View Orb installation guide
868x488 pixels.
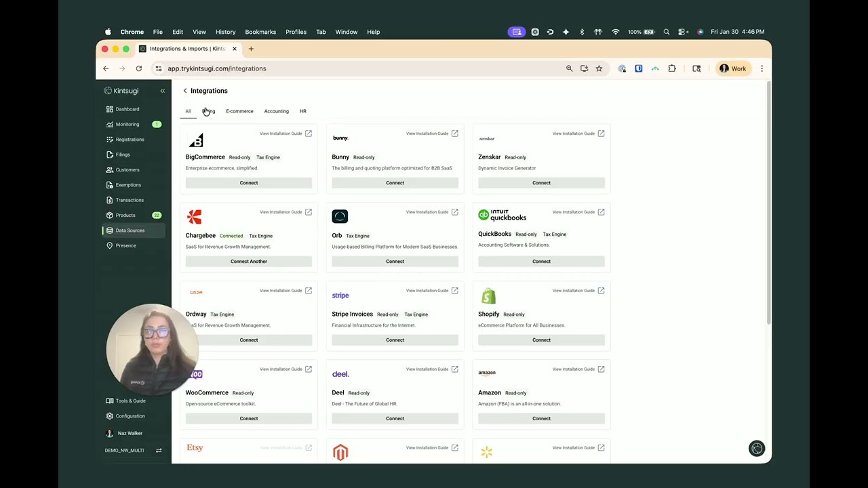tap(432, 212)
